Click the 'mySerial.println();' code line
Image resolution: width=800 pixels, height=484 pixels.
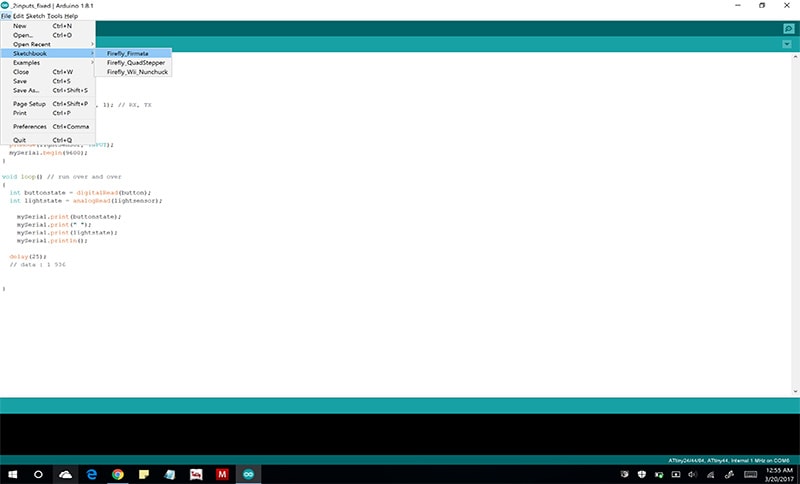(x=52, y=241)
